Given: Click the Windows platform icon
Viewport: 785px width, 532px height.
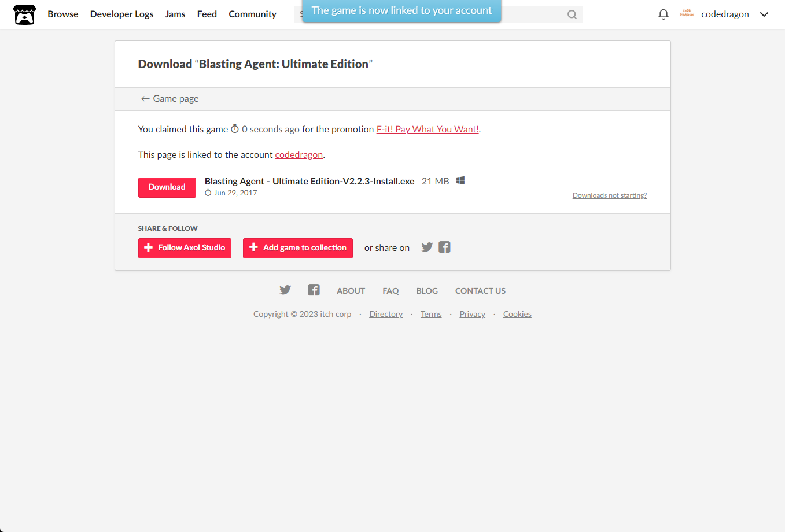Looking at the screenshot, I should pos(460,181).
